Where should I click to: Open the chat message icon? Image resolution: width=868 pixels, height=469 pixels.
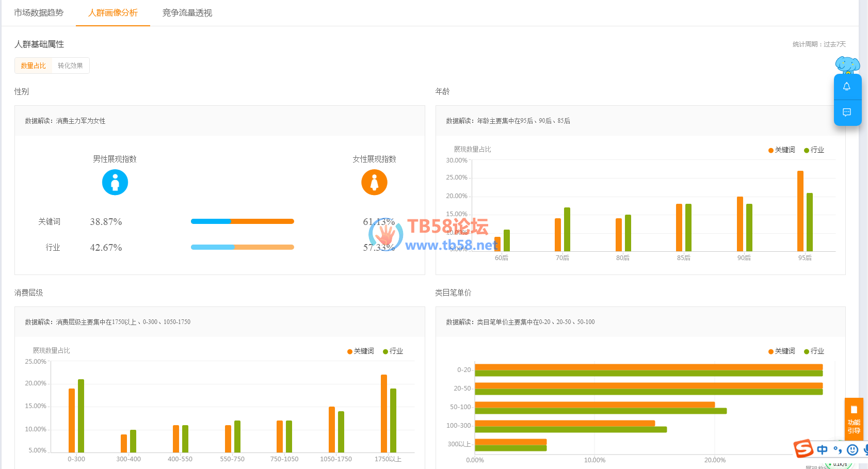(847, 112)
